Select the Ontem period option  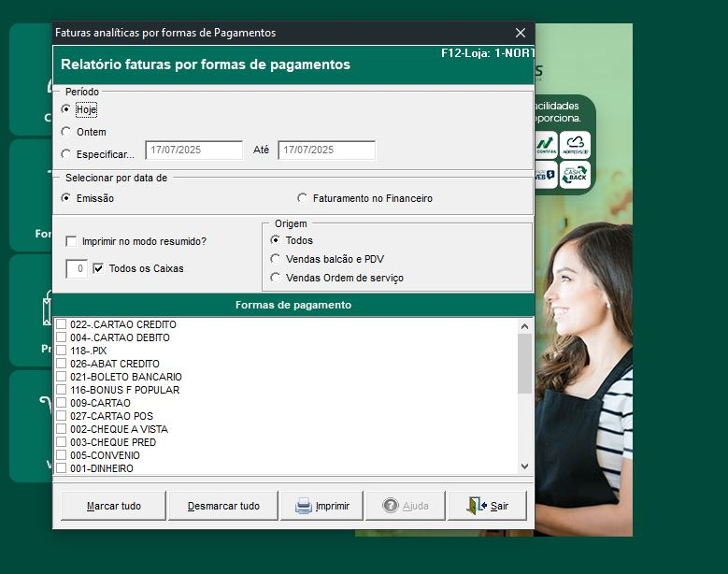[66, 132]
